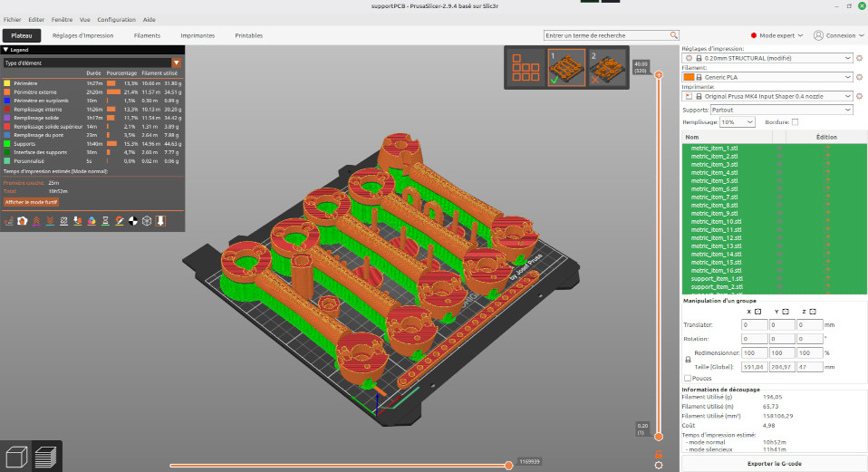Toggle seams icon in legend toolbar
Image resolution: width=868 pixels, height=472 pixels.
tap(64, 221)
